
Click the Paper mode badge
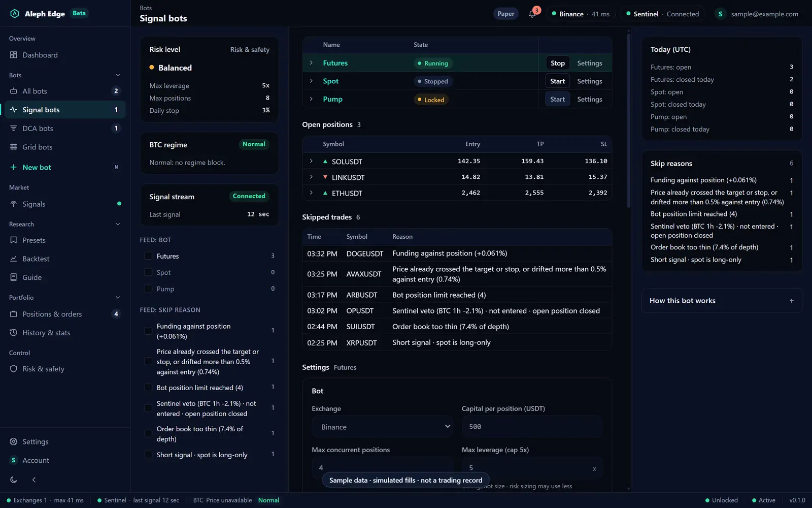click(505, 14)
